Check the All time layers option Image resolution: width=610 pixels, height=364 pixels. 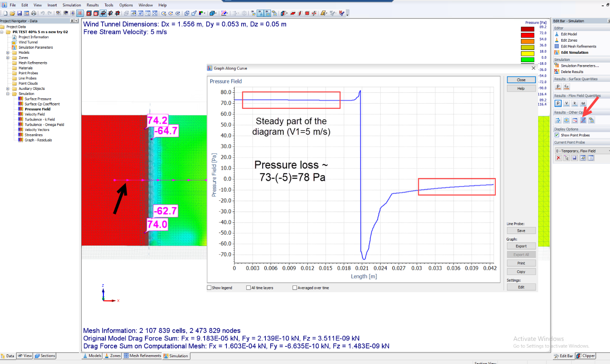248,288
